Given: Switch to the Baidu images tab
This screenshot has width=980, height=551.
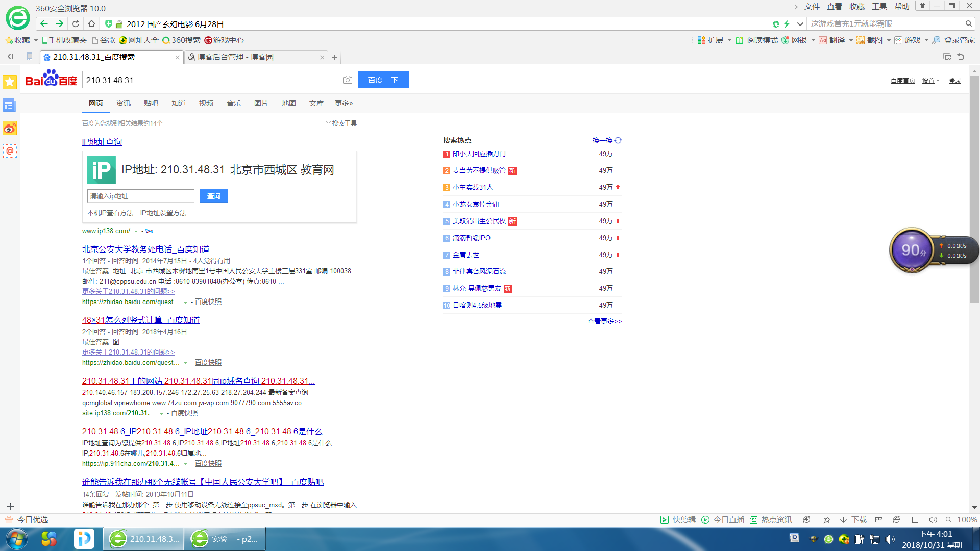Looking at the screenshot, I should (261, 103).
